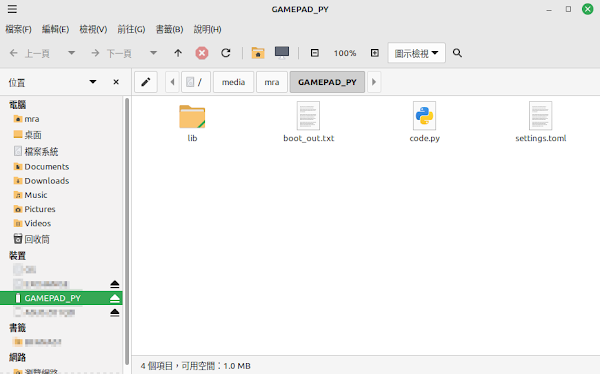Select the settings.toml file
Image resolution: width=600 pixels, height=374 pixels.
click(540, 122)
